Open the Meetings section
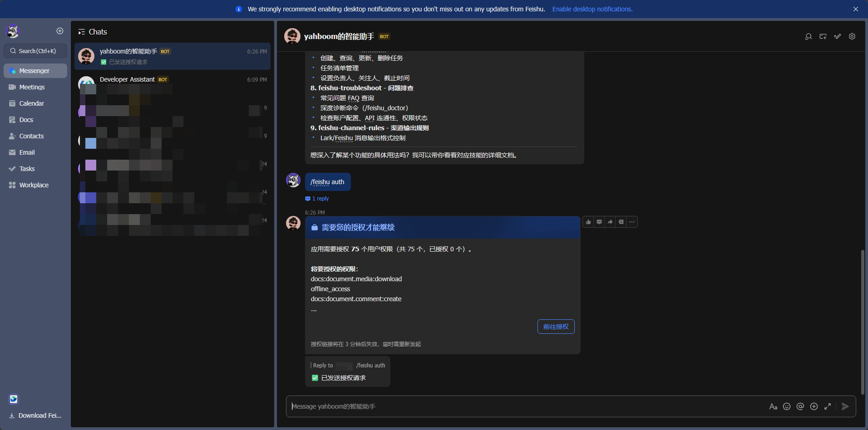This screenshot has width=868, height=430. tap(35, 87)
